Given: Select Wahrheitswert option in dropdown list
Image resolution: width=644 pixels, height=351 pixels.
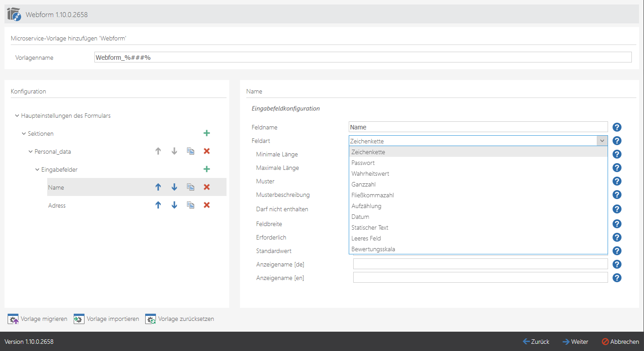Looking at the screenshot, I should (370, 173).
